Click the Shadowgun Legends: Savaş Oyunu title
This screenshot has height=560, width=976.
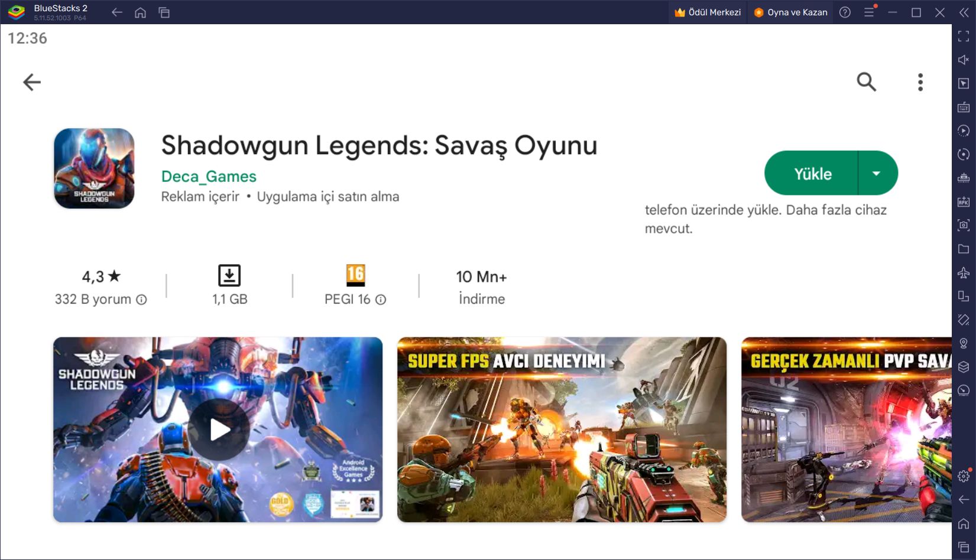(x=379, y=145)
